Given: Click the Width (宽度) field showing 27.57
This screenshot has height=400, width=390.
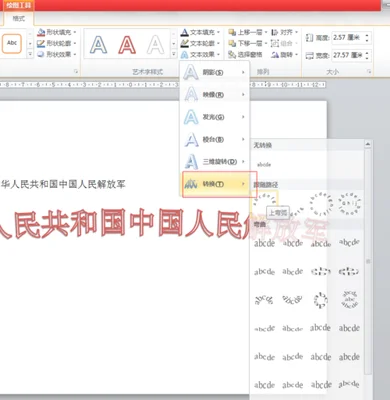Looking at the screenshot, I should click(x=347, y=55).
